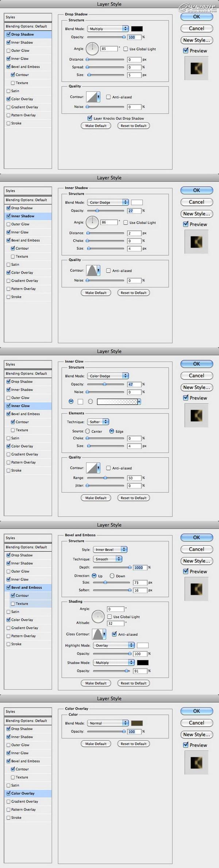Uncheck Anti-aliased beside Gloss Contour
Screen dimensions: 219x868
[114, 634]
